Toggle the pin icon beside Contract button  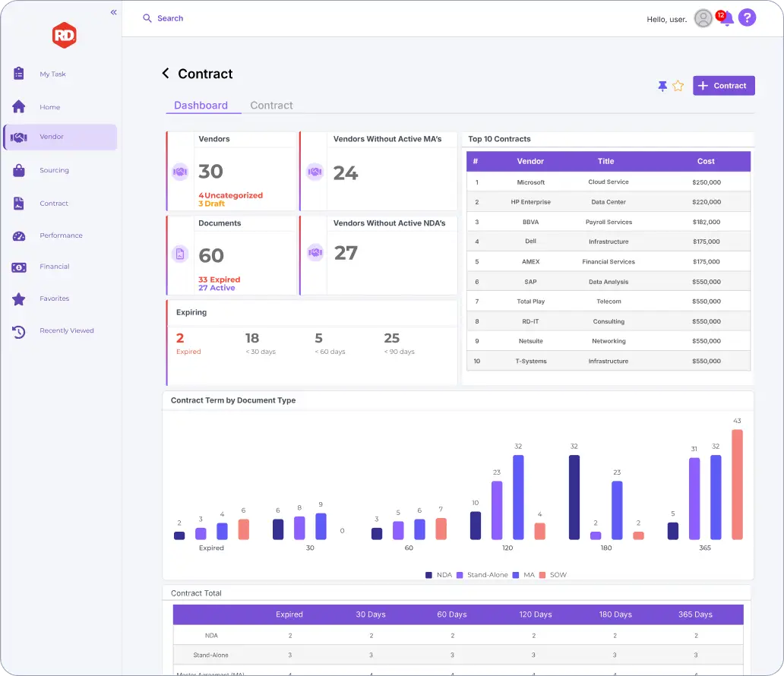coord(662,86)
